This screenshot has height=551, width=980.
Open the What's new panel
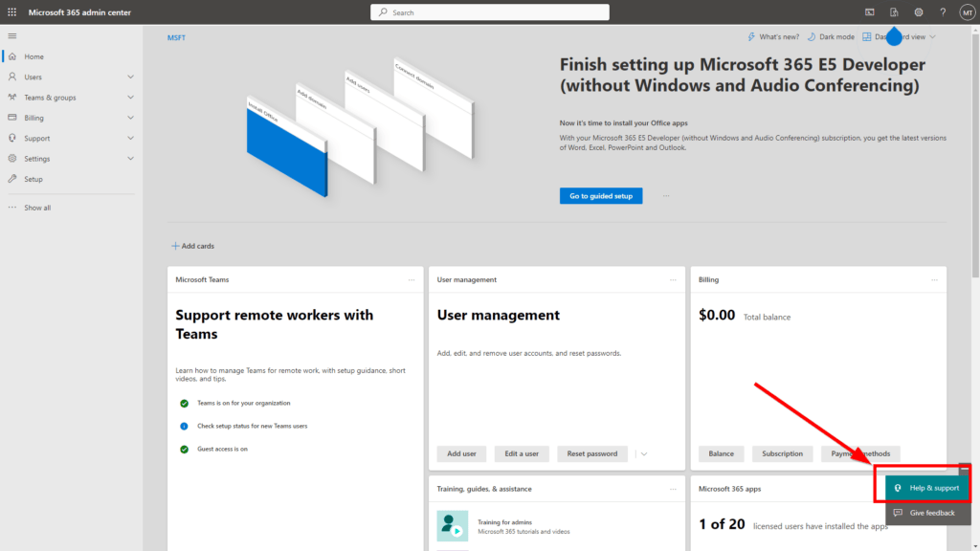pyautogui.click(x=772, y=36)
